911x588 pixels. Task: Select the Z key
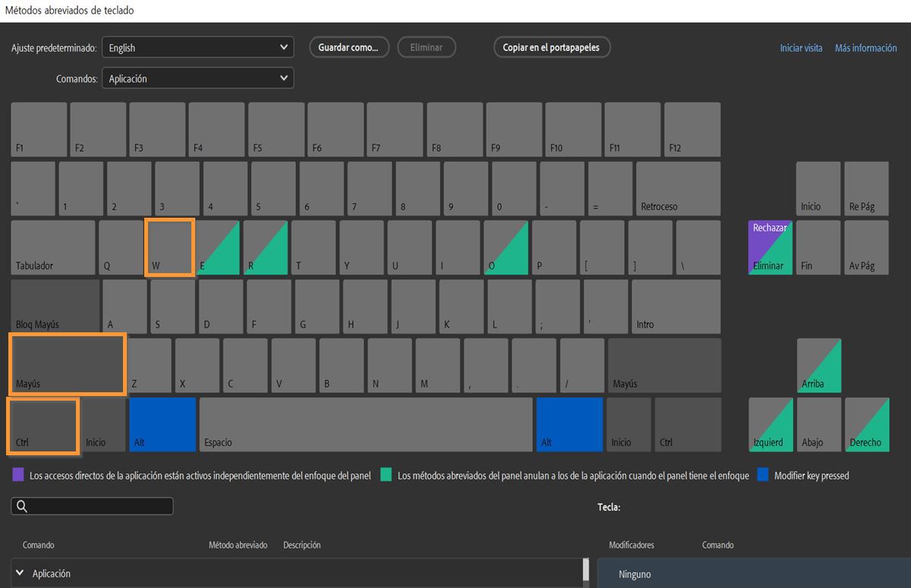149,365
